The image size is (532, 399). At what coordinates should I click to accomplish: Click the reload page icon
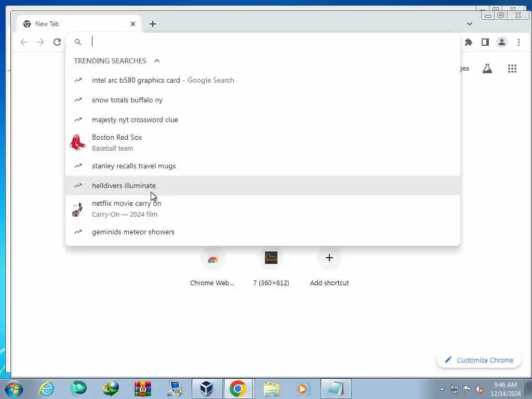point(57,42)
